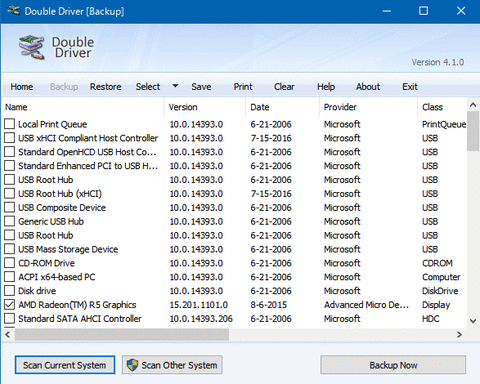This screenshot has width=480, height=384.
Task: Select the 'USB Composite Device' row name
Action: [x=62, y=207]
